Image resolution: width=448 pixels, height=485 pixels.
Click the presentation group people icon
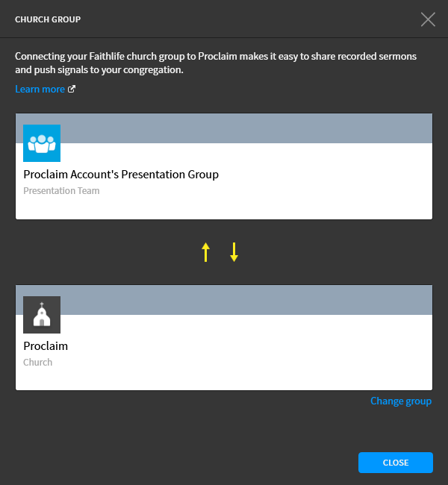tap(42, 143)
